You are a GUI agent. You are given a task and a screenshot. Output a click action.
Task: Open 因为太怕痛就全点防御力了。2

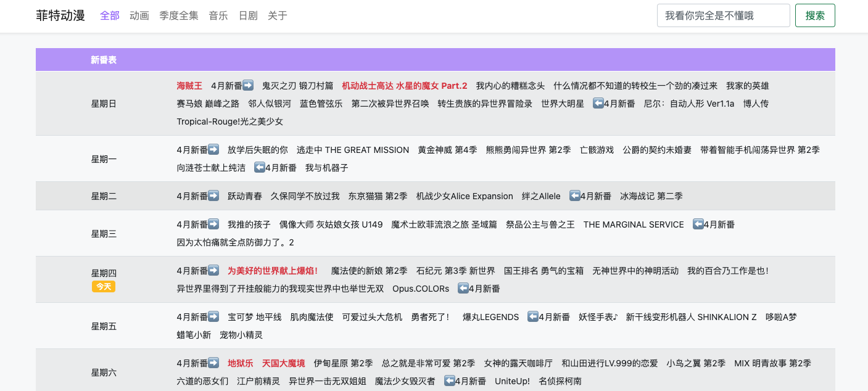pyautogui.click(x=236, y=242)
